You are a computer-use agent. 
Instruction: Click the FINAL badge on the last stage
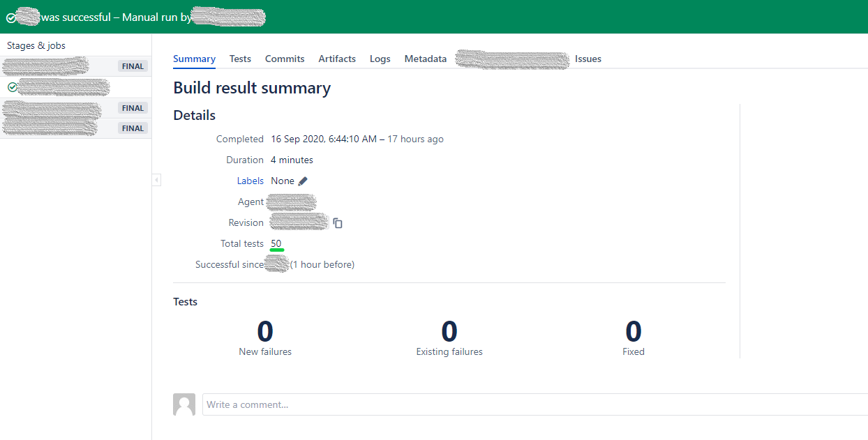[x=132, y=128]
